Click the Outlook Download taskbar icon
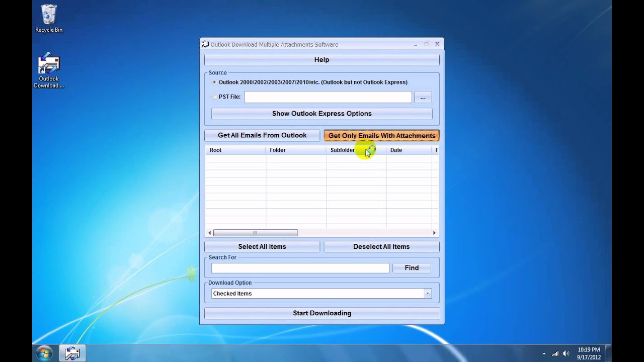The image size is (644, 362). tap(72, 353)
